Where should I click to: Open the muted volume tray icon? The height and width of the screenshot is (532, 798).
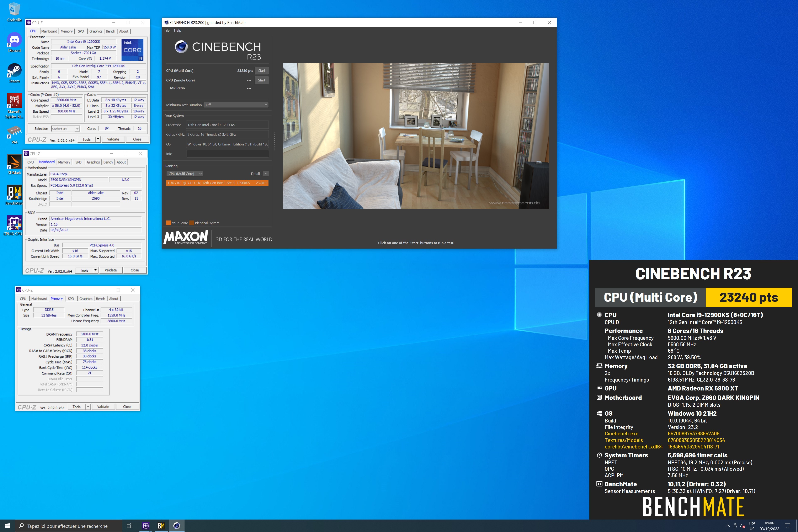click(x=742, y=526)
